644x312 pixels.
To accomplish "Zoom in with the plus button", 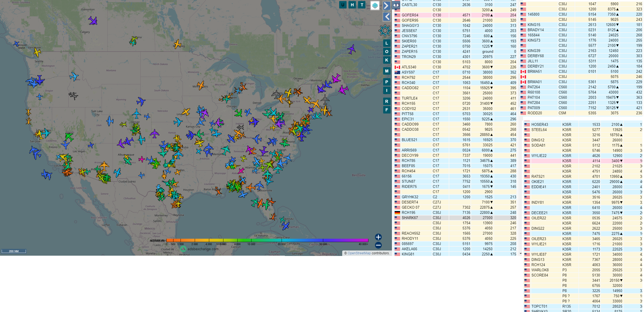I will [x=378, y=237].
